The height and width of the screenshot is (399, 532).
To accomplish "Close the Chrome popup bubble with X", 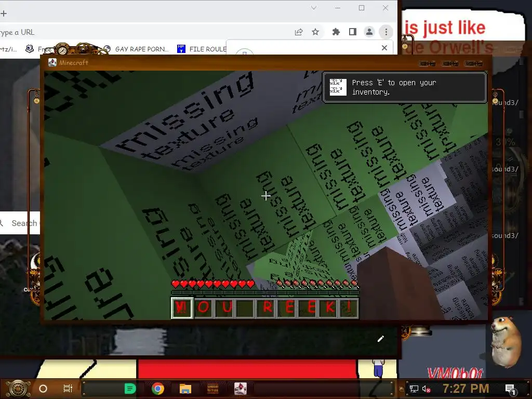I will [x=384, y=48].
